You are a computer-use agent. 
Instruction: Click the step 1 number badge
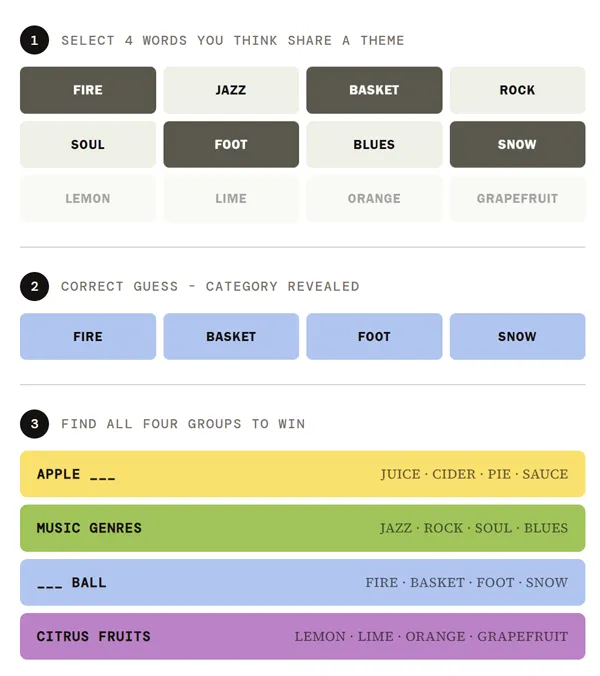[34, 40]
